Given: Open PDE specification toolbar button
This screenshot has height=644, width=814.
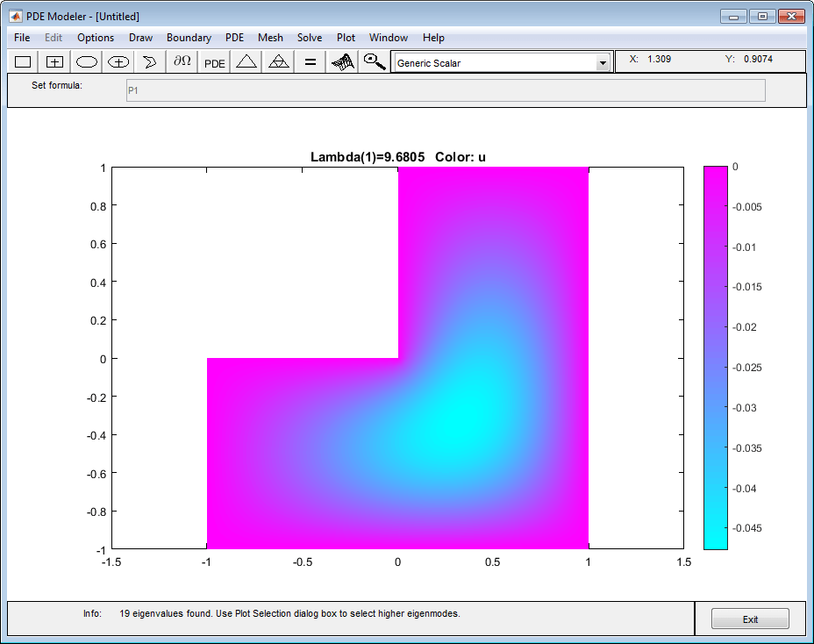Looking at the screenshot, I should point(214,61).
